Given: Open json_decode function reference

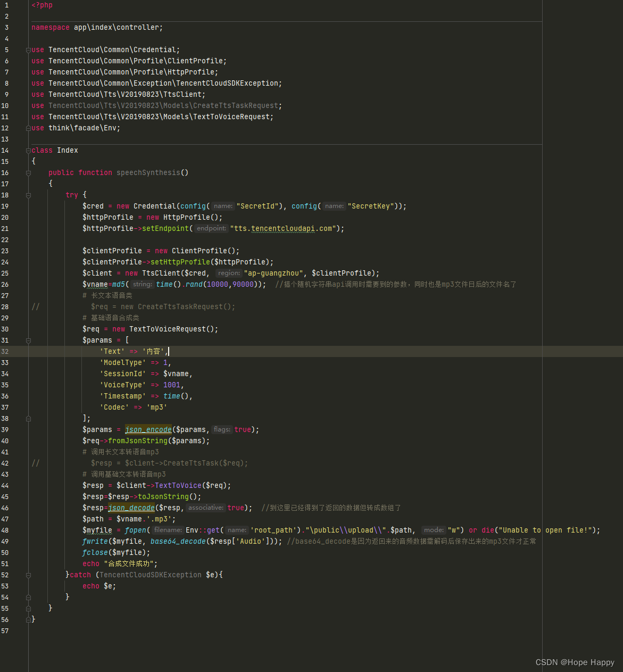Looking at the screenshot, I should click(131, 508).
